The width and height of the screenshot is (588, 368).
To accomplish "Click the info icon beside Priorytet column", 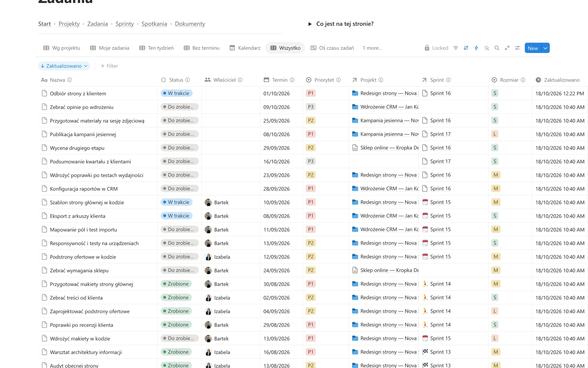I will pyautogui.click(x=338, y=80).
